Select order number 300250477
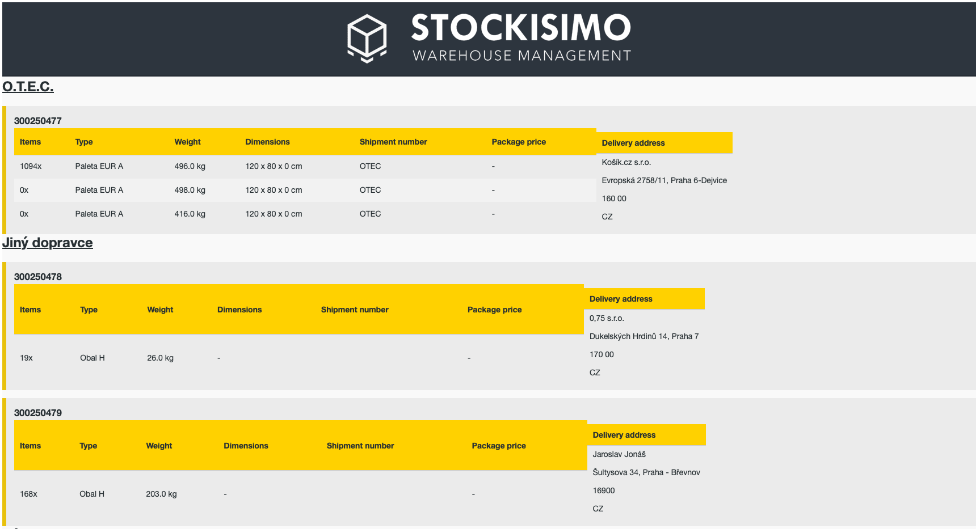This screenshot has width=980, height=529. pos(37,121)
